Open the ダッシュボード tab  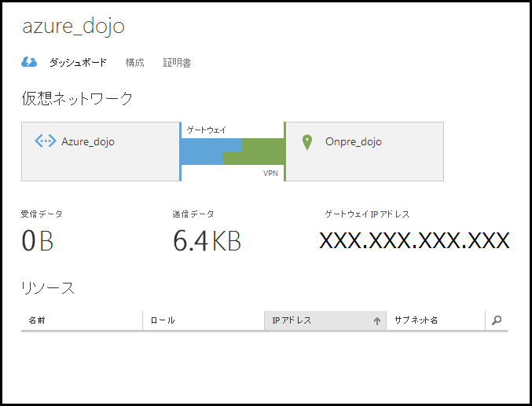tap(78, 63)
